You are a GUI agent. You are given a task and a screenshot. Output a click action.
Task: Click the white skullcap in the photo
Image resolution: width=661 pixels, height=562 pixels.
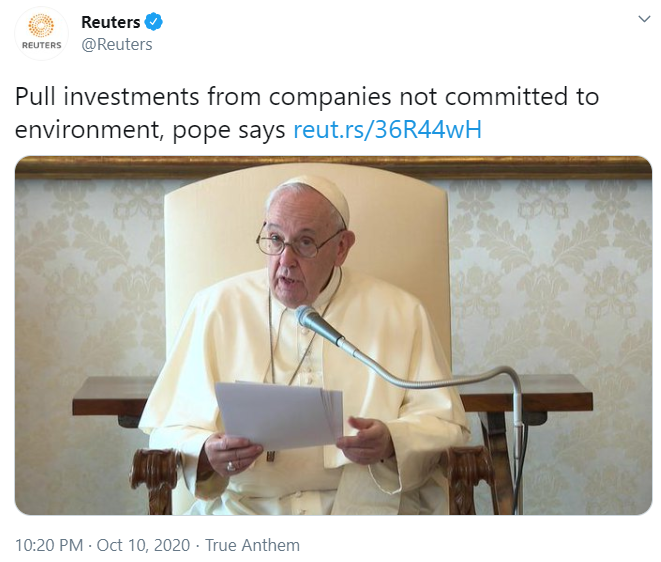tap(318, 188)
